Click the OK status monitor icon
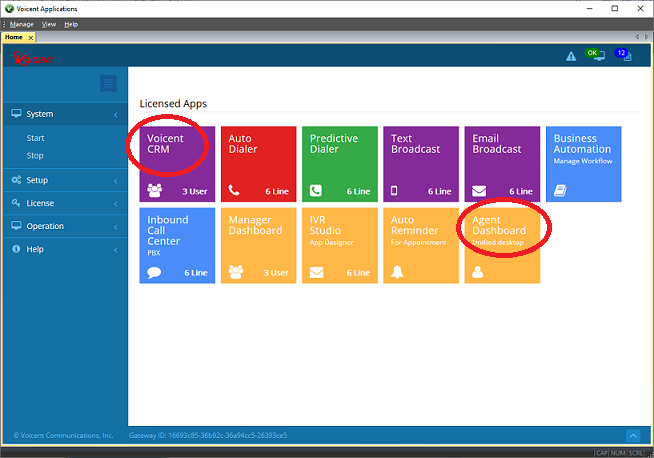The width and height of the screenshot is (654, 458). point(595,54)
